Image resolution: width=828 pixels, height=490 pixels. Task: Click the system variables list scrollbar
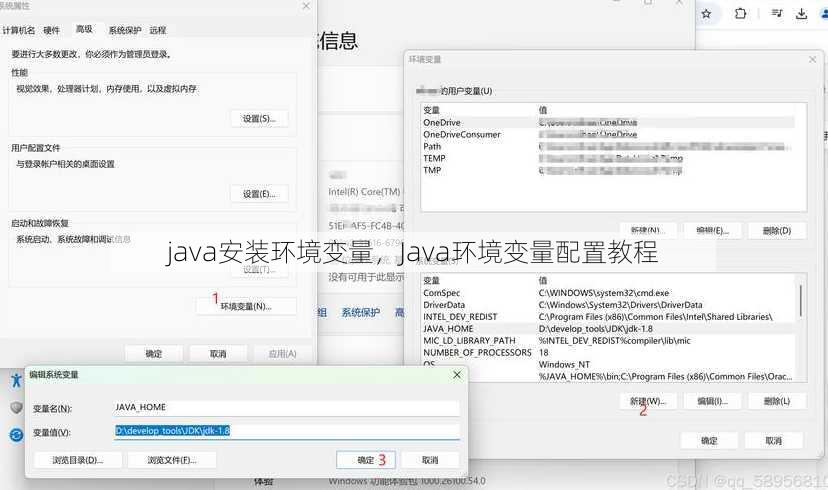coord(801,301)
